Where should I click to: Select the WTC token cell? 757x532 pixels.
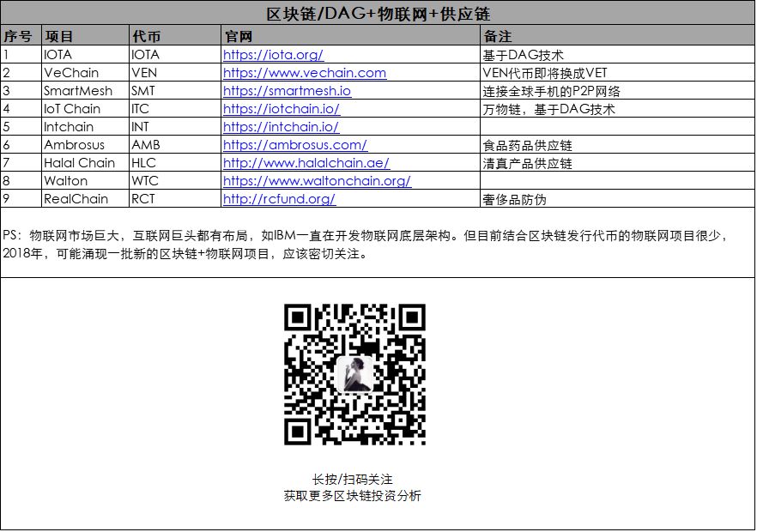pyautogui.click(x=144, y=181)
